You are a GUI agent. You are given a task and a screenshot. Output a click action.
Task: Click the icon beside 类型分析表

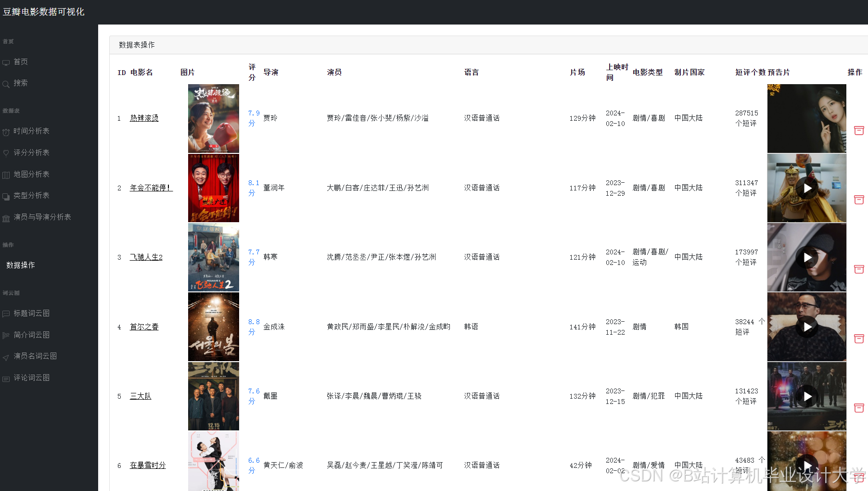[x=6, y=196]
